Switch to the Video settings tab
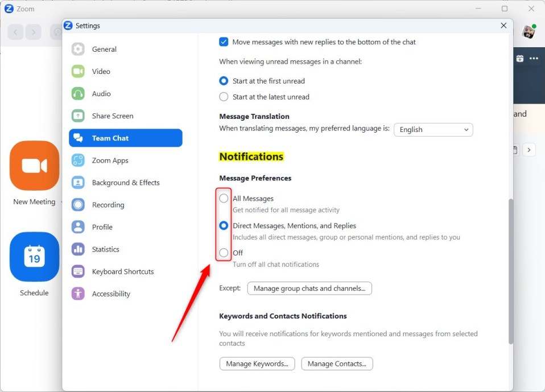This screenshot has width=545, height=392. 126,71
